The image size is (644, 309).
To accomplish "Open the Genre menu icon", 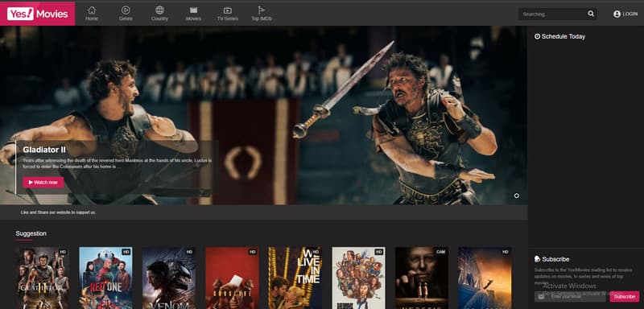I will [126, 10].
